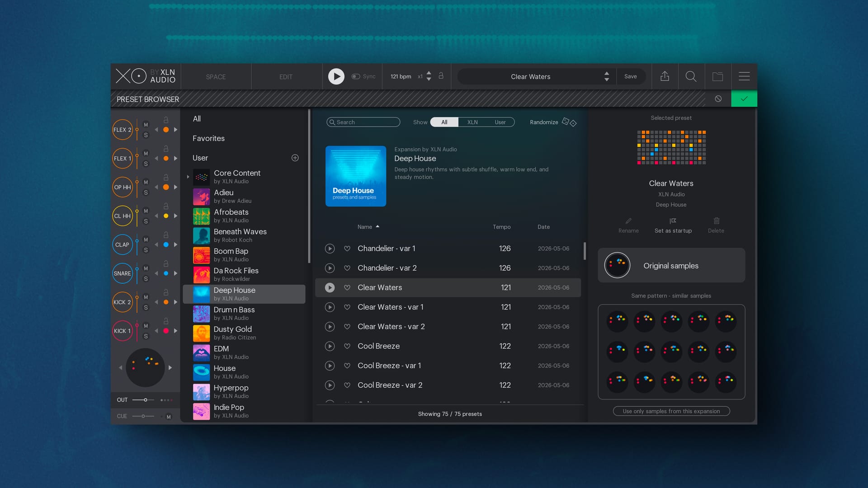Mute the SNARE channel
The height and width of the screenshot is (488, 868).
pos(146,268)
